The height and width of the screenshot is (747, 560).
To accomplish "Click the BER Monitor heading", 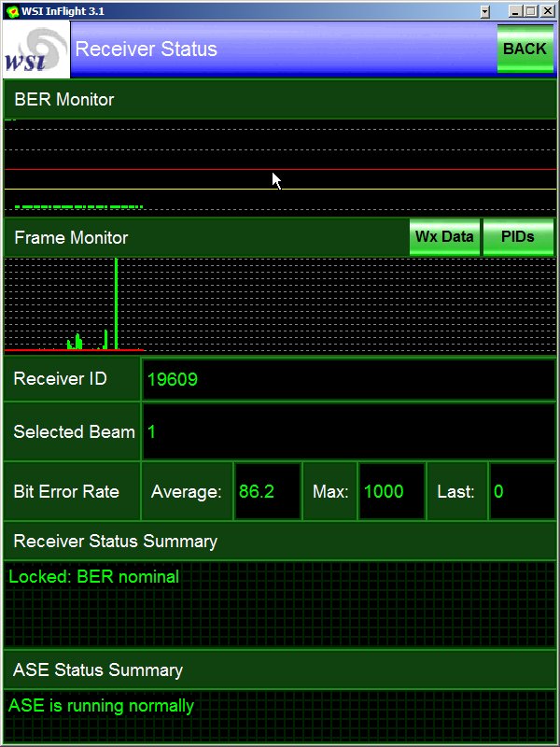I will pyautogui.click(x=63, y=100).
